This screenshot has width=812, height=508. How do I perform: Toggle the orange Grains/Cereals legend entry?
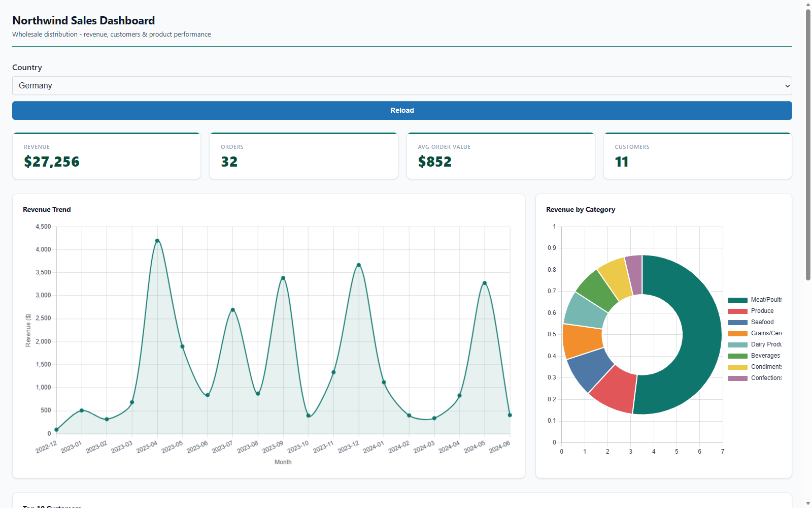755,333
